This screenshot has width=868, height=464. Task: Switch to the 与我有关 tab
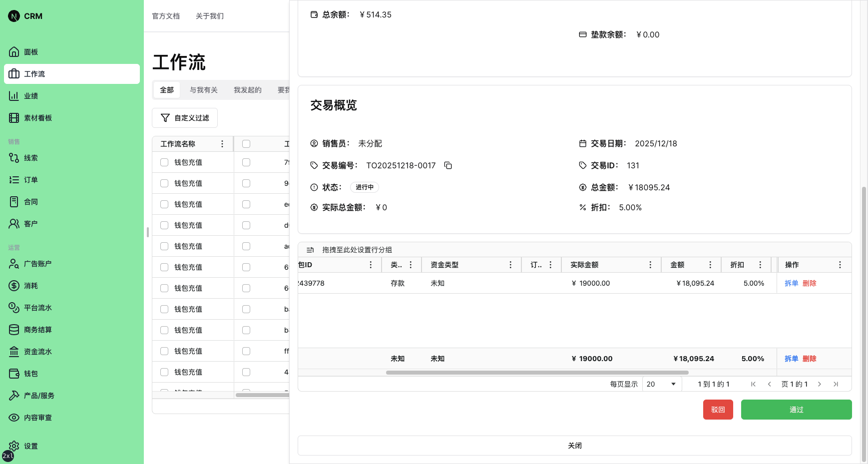203,90
